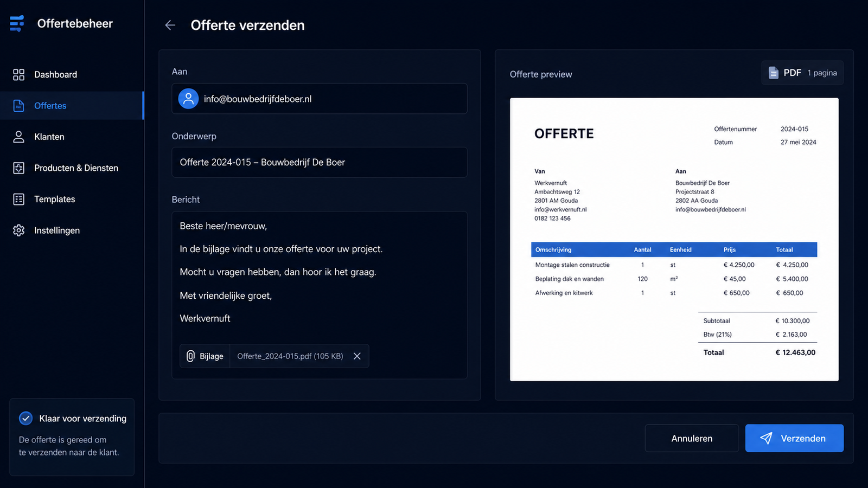Click the Offerte_2024-015.pdf file name
The width and height of the screenshot is (868, 488).
tap(290, 356)
